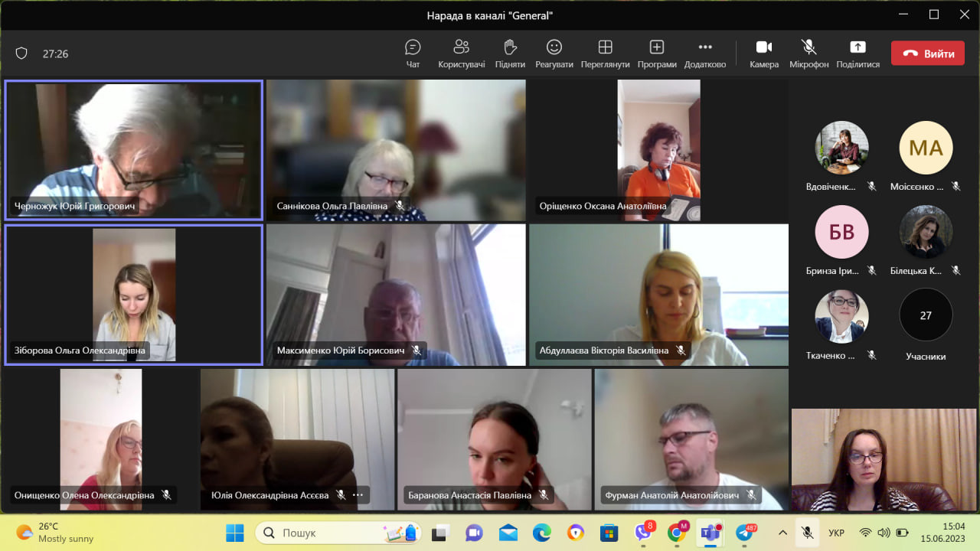Open the apps panel (Програми)
Screen dimensions: 980x551
657,54
